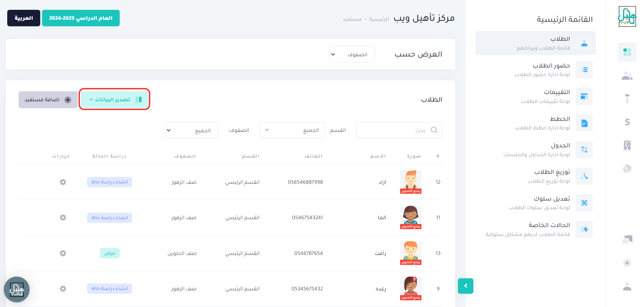Click phone number 05345675432
Screen dimensions: 644x307
(307, 289)
